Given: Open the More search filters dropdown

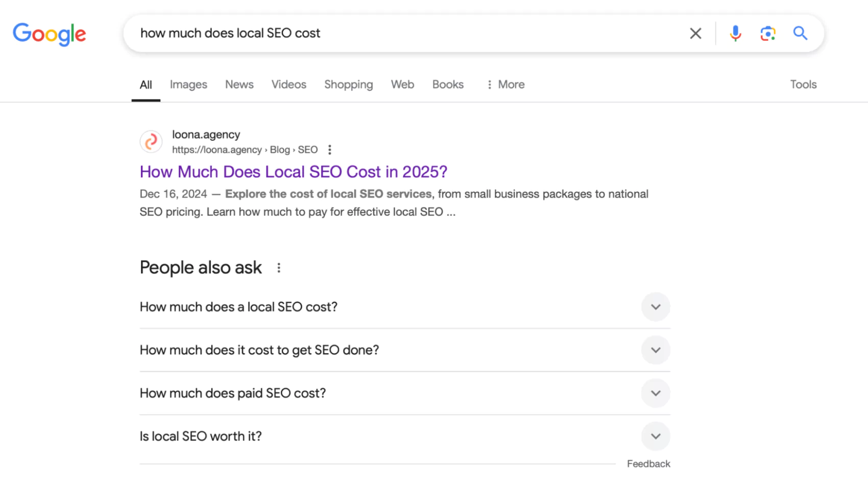Looking at the screenshot, I should pos(505,85).
